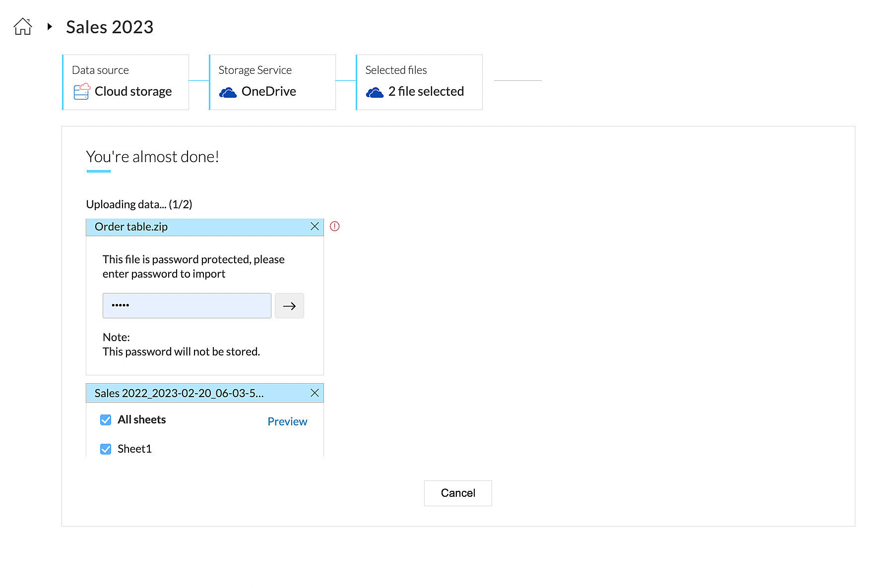892x588 pixels.
Task: Submit the password with the arrow button
Action: click(x=289, y=306)
